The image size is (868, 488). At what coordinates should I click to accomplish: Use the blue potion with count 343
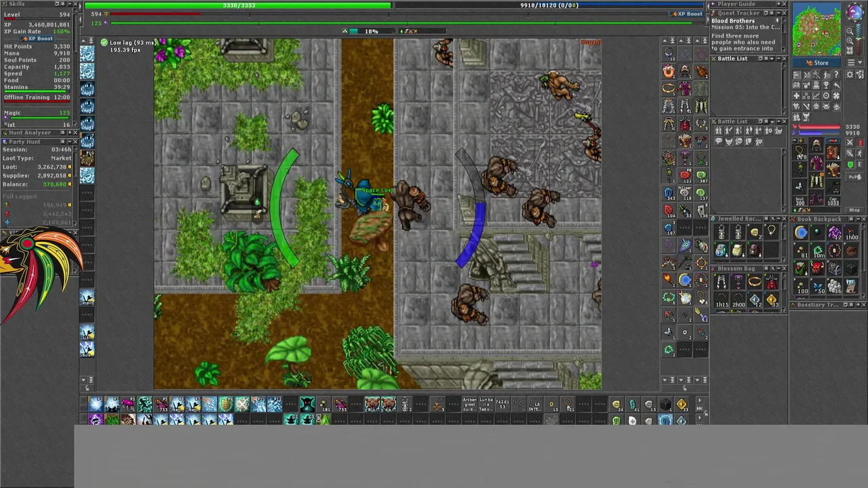point(669,193)
